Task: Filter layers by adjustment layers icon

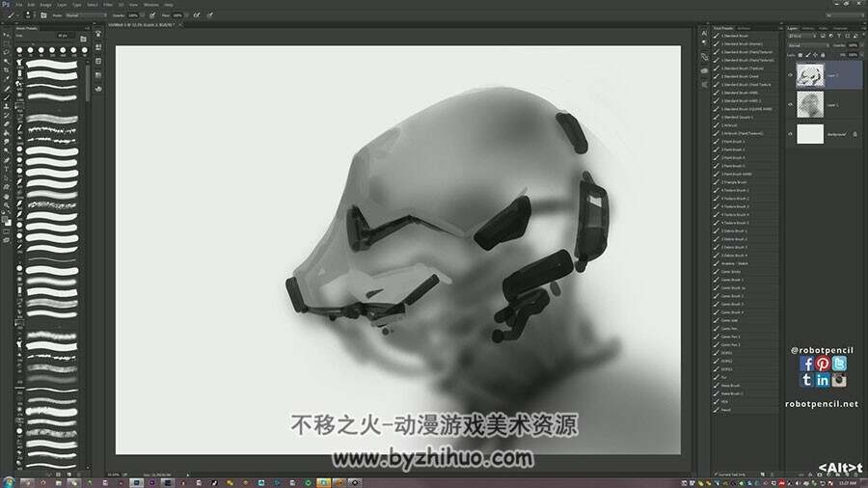Action: click(x=831, y=36)
